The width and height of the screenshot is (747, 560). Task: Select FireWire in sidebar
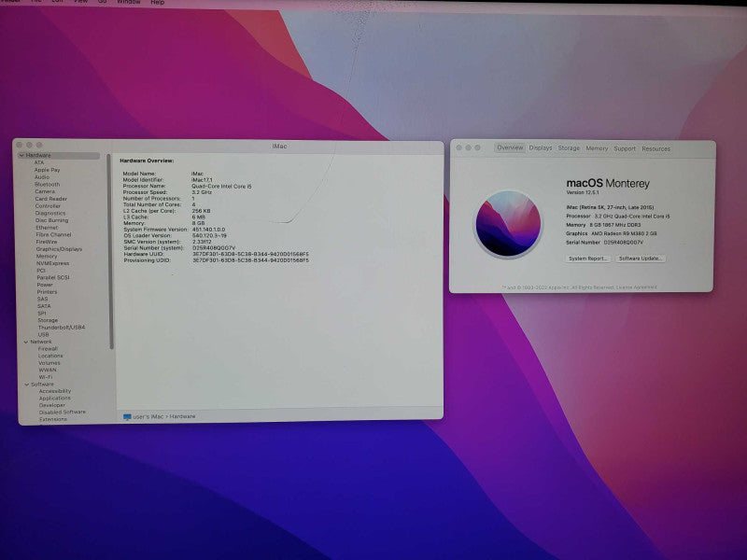coord(46,242)
